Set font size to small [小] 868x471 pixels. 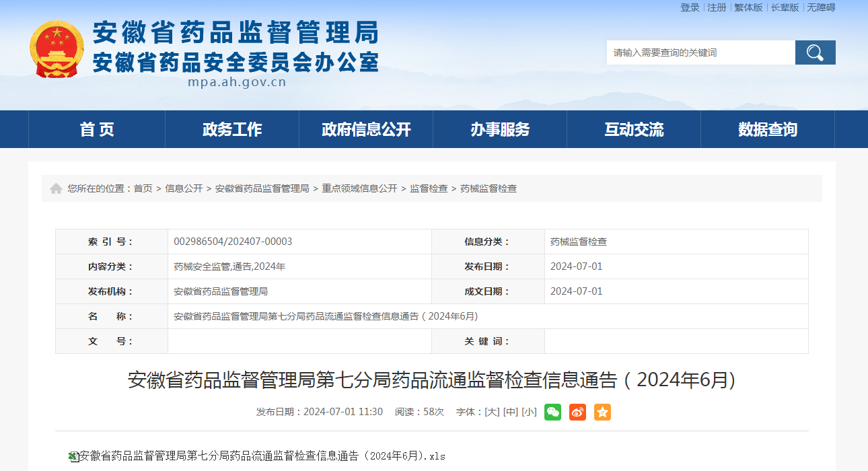[529, 412]
